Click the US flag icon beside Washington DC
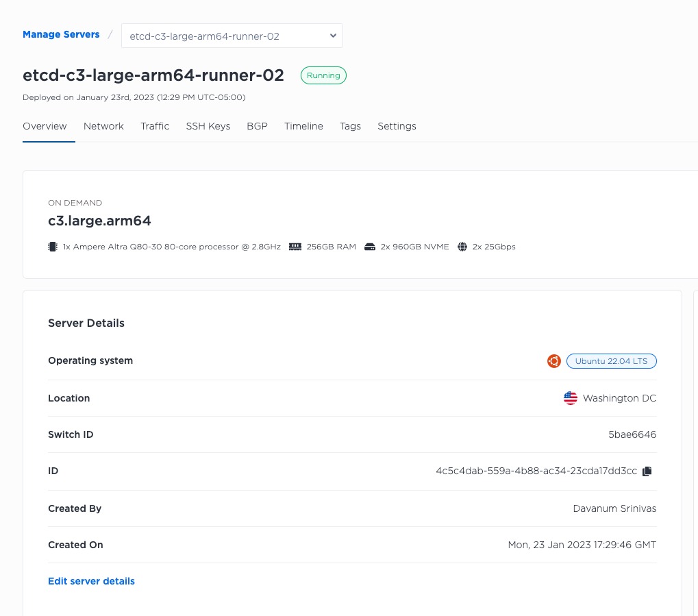698x616 pixels. click(x=570, y=397)
